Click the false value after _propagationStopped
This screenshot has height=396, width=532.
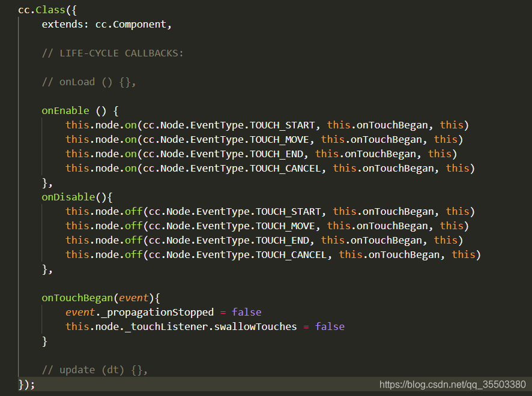(x=246, y=312)
